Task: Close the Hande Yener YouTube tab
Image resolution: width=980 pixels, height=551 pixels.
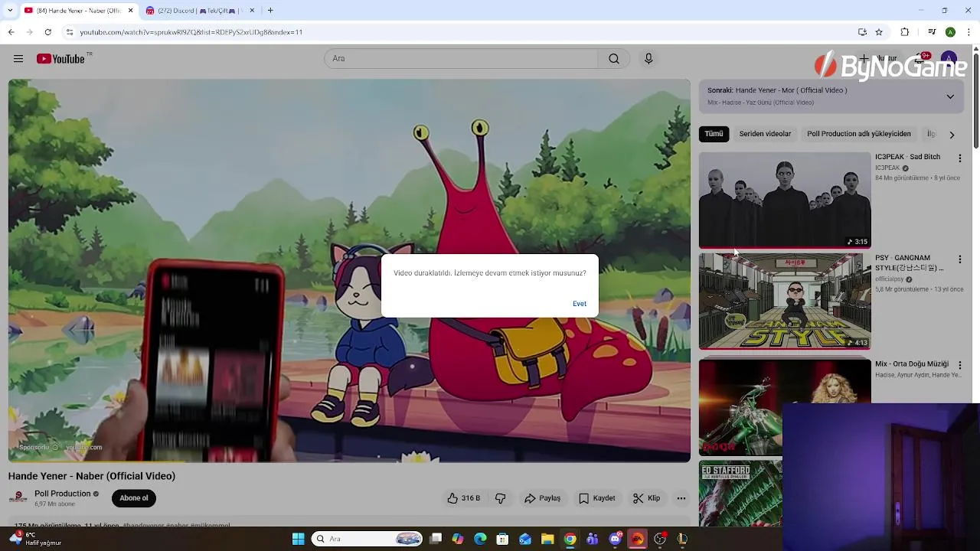Action: (x=130, y=11)
